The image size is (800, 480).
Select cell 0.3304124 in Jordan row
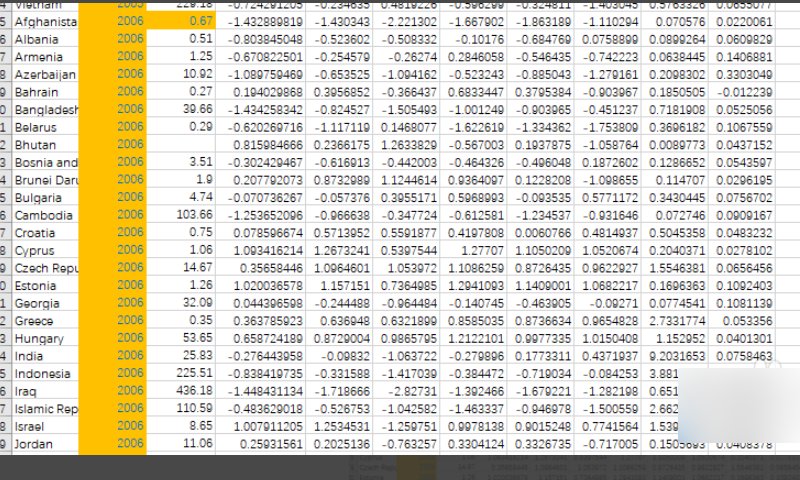coord(473,444)
